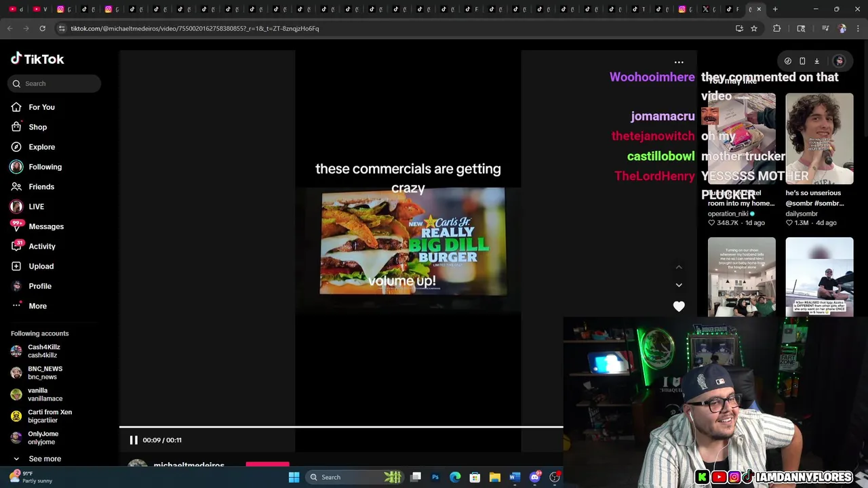Click the download desktop app icon
Screen dimensions: 868x488
[816, 61]
